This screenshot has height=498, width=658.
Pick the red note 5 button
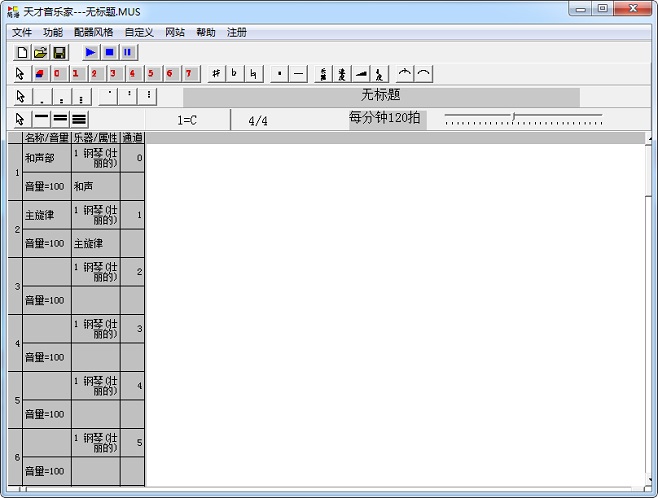tap(151, 73)
